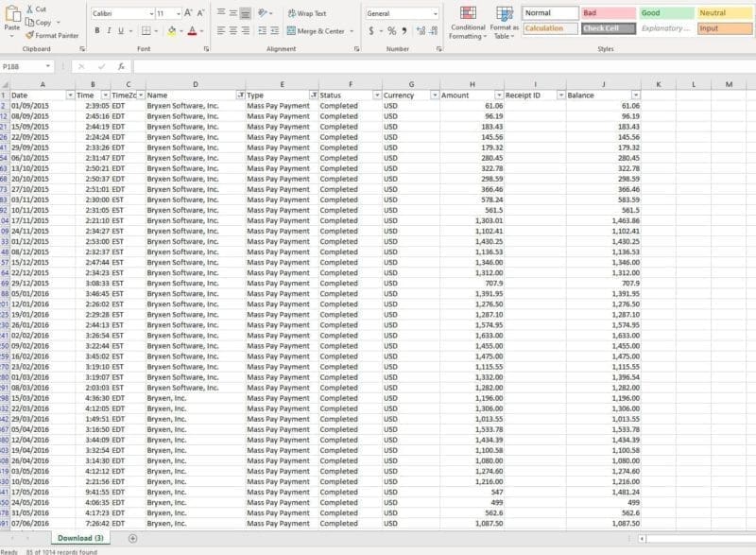
Task: Add new sheet with plus icon
Action: pos(132,539)
